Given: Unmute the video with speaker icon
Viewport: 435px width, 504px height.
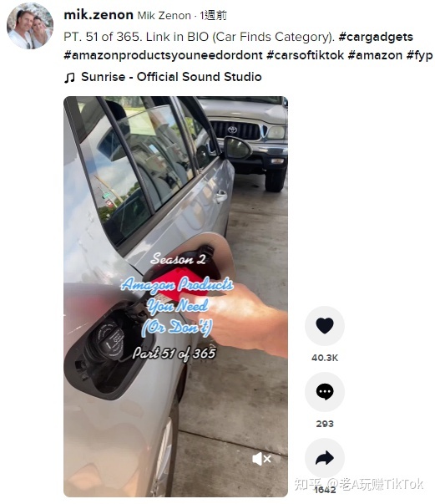Looking at the screenshot, I should (261, 459).
